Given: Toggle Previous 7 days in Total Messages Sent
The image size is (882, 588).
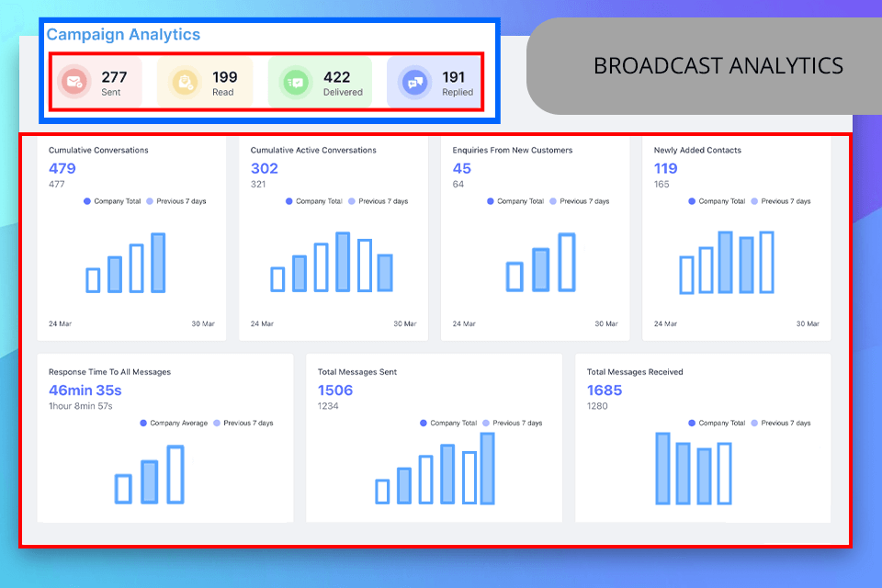Looking at the screenshot, I should click(512, 423).
